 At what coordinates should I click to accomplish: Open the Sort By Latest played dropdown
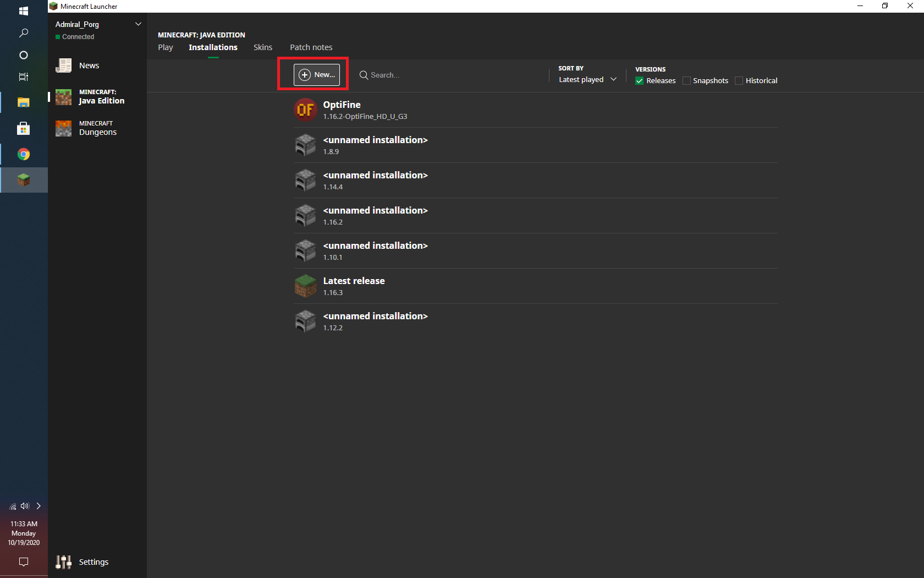[587, 79]
